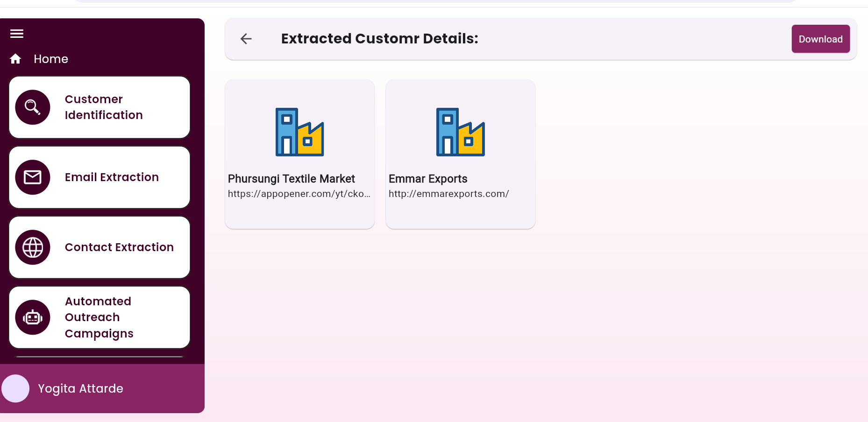Viewport: 868px width, 422px height.
Task: Click the user avatar circle
Action: (x=15, y=388)
